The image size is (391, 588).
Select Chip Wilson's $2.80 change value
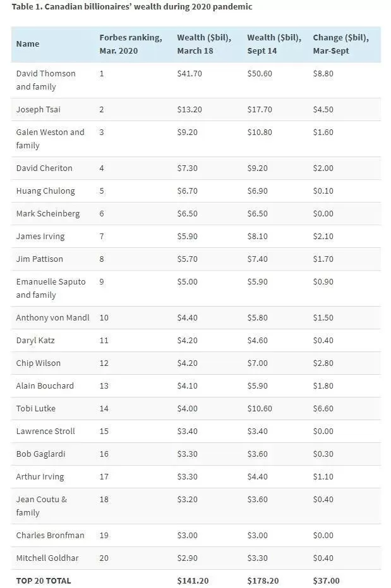[323, 363]
